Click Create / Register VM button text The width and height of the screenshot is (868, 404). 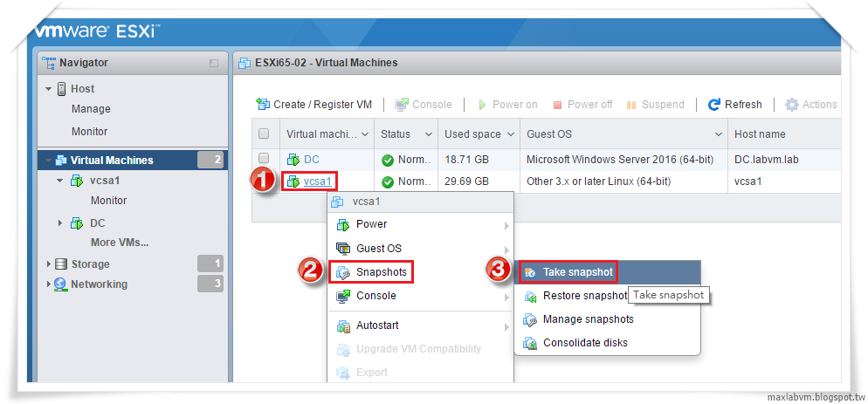tap(323, 105)
